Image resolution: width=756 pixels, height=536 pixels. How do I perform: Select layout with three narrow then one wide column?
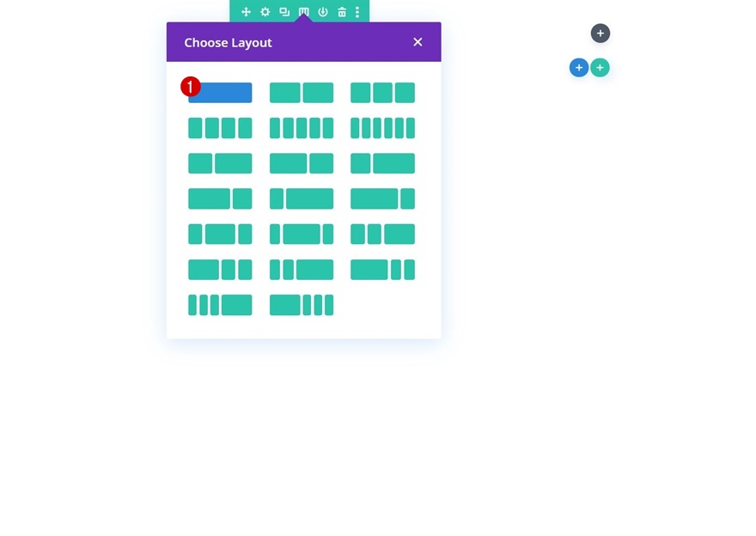click(x=220, y=305)
